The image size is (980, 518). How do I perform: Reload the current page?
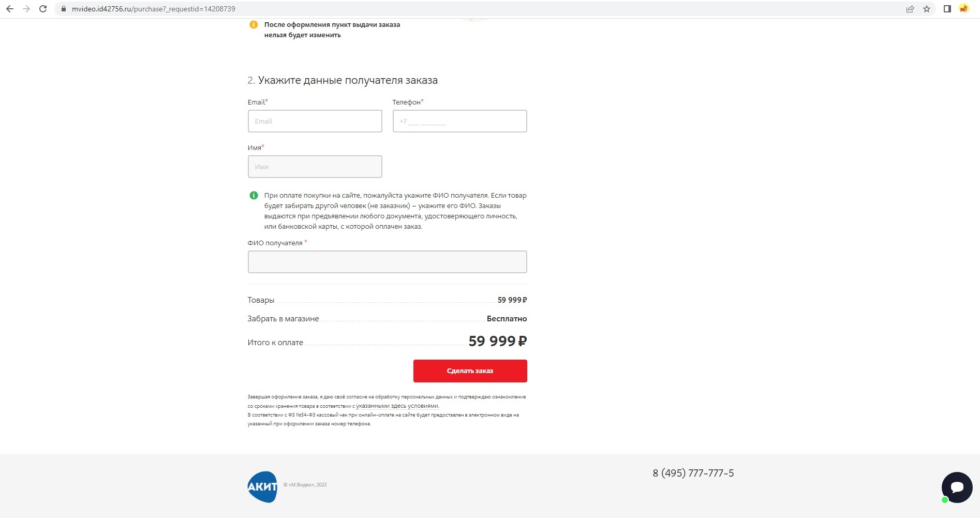point(43,9)
